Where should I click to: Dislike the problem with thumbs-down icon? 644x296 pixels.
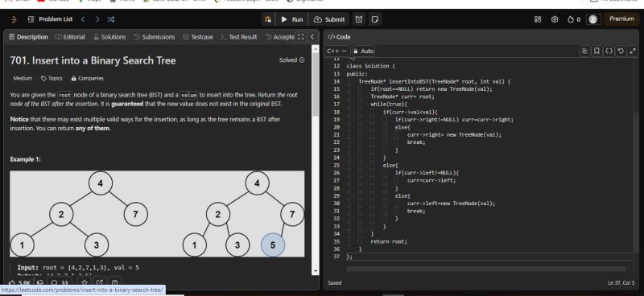[x=40, y=282]
